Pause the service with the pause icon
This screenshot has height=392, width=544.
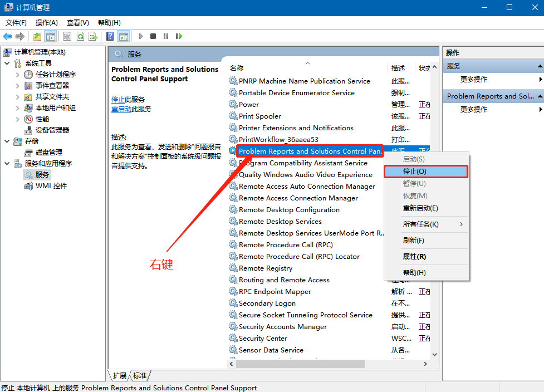(x=165, y=36)
